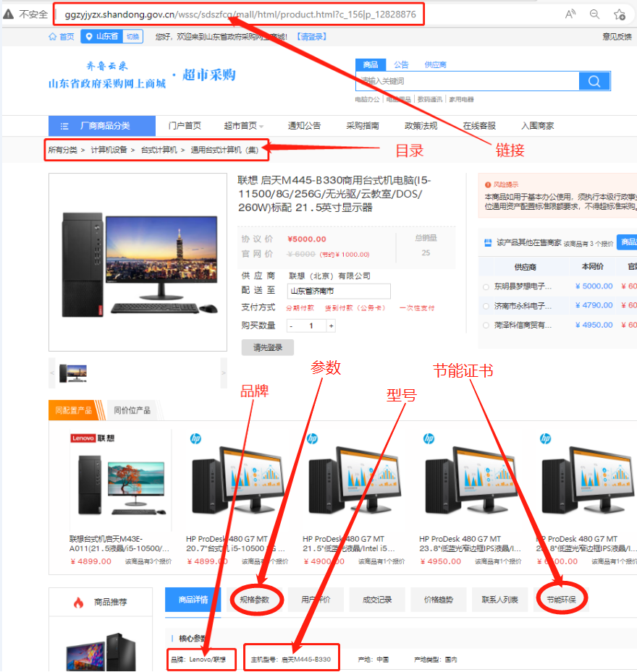Click the browser address bar URL
This screenshot has width=637, height=672.
click(240, 14)
